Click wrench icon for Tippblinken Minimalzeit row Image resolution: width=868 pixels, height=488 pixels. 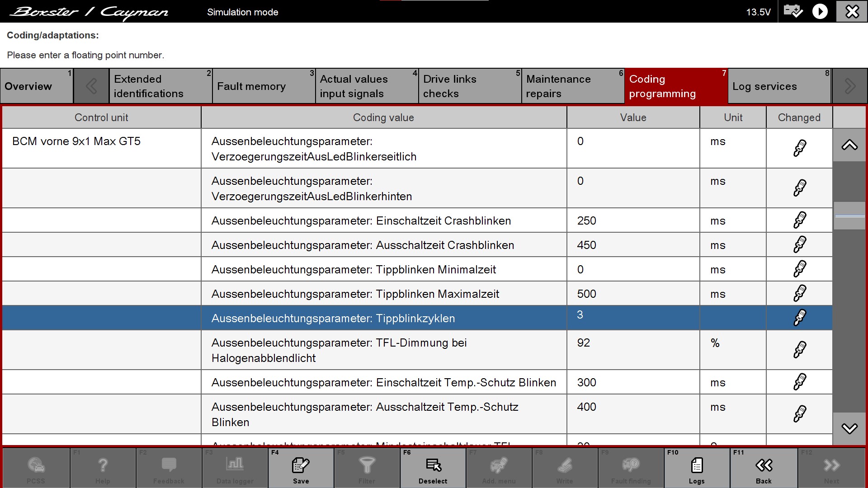point(799,269)
